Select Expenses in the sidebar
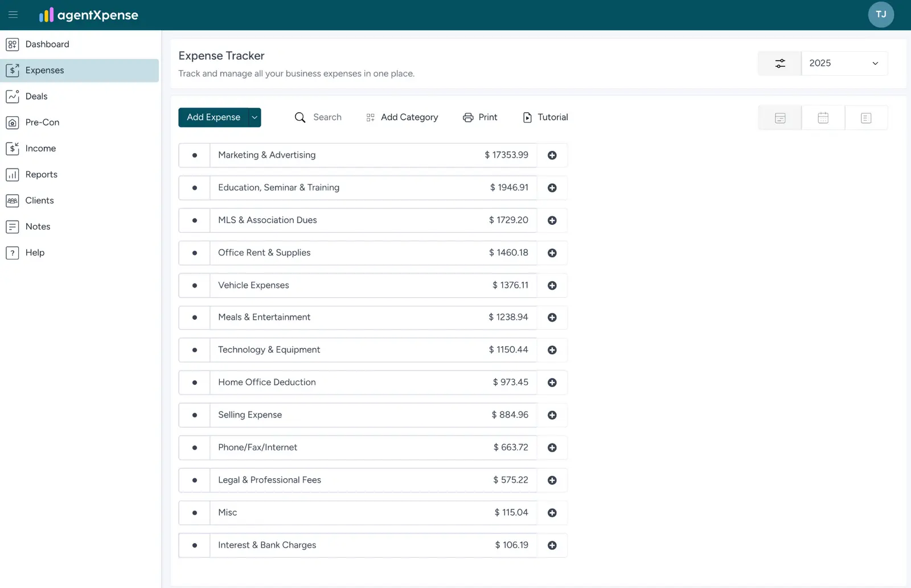This screenshot has width=911, height=588. point(80,71)
